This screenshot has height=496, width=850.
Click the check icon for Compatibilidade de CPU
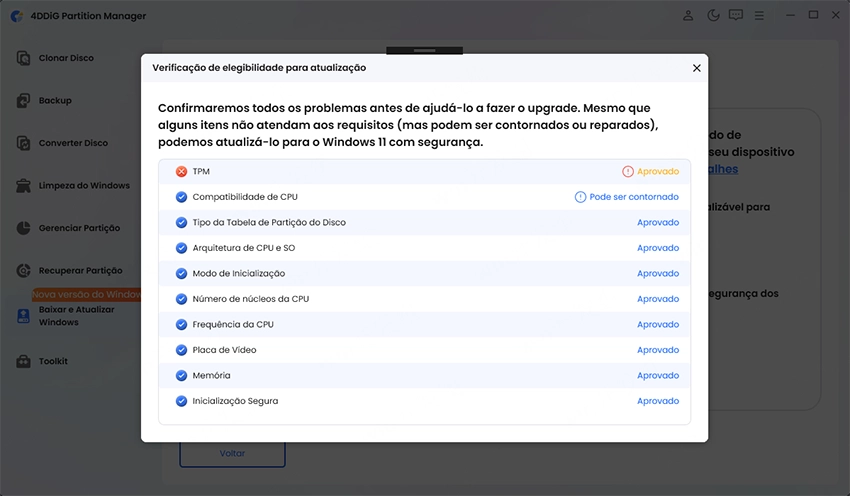(182, 197)
